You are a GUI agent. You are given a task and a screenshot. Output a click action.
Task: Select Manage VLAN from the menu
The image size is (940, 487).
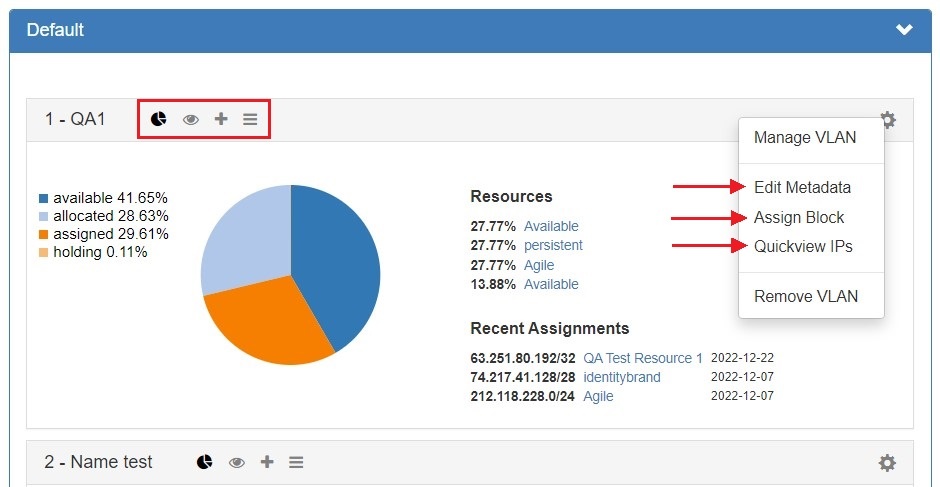point(805,138)
